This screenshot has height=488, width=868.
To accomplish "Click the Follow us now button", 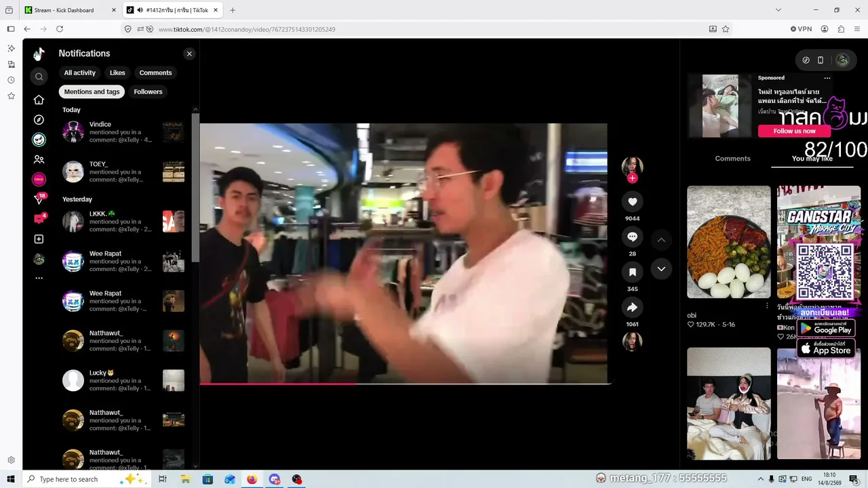I will 794,131.
